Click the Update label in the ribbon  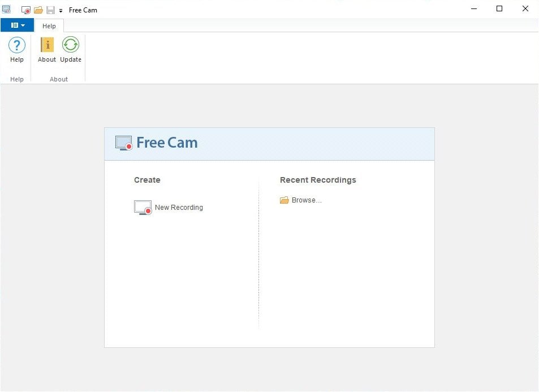(x=71, y=60)
